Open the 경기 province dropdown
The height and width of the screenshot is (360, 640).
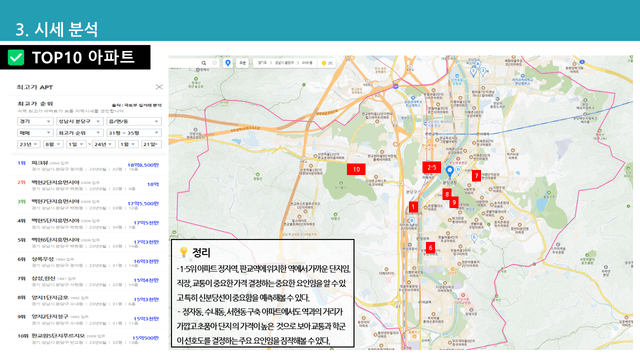35,121
